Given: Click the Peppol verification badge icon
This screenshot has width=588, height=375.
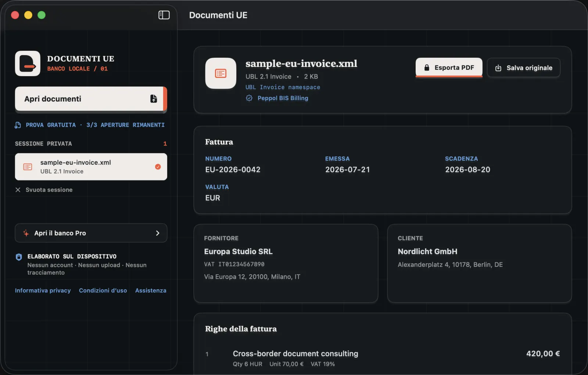Looking at the screenshot, I should click(x=249, y=98).
